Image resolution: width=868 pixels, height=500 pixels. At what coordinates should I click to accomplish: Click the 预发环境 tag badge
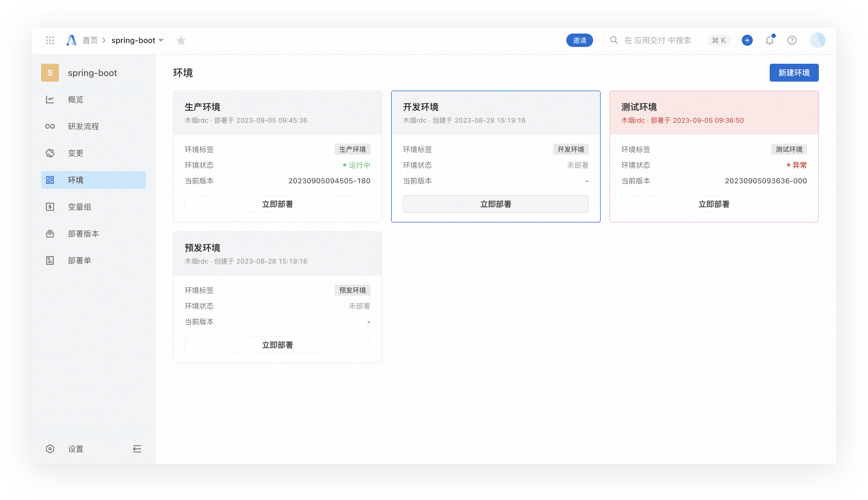tap(352, 290)
